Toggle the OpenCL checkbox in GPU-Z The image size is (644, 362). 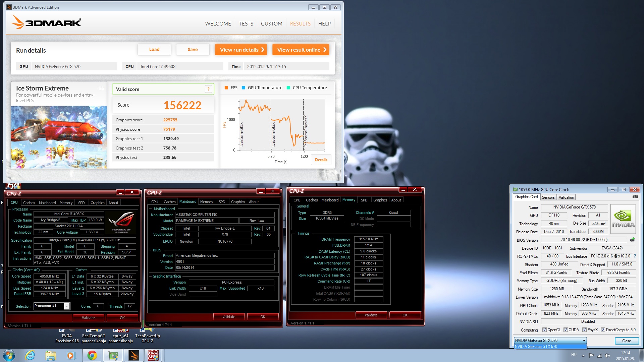544,330
